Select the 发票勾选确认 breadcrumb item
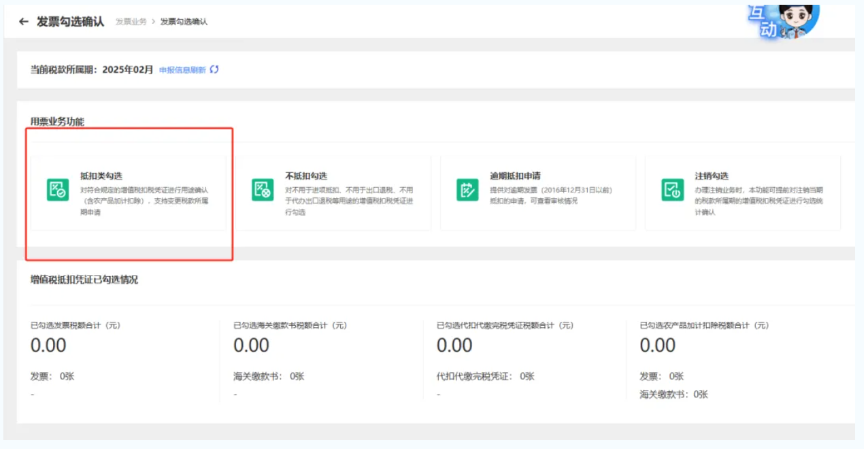 point(184,22)
